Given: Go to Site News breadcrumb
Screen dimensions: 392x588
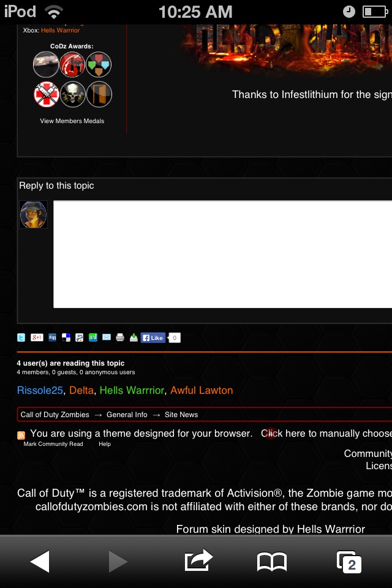Looking at the screenshot, I should click(181, 415).
